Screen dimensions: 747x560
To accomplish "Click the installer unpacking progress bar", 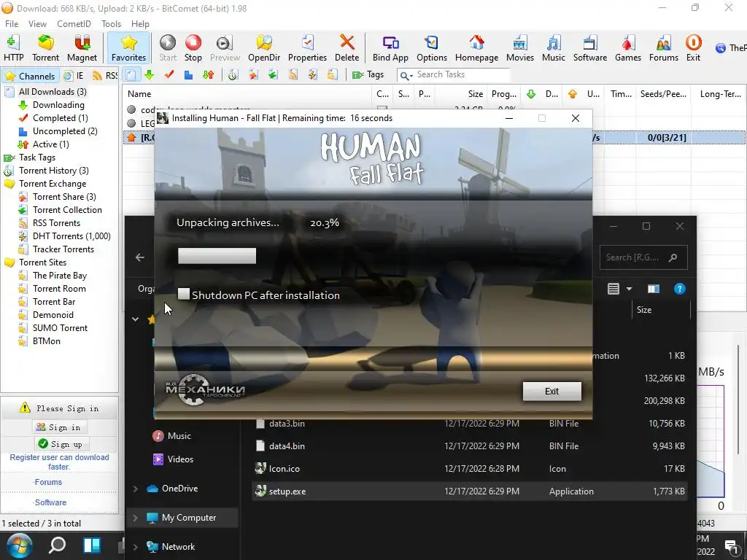I will tap(217, 256).
